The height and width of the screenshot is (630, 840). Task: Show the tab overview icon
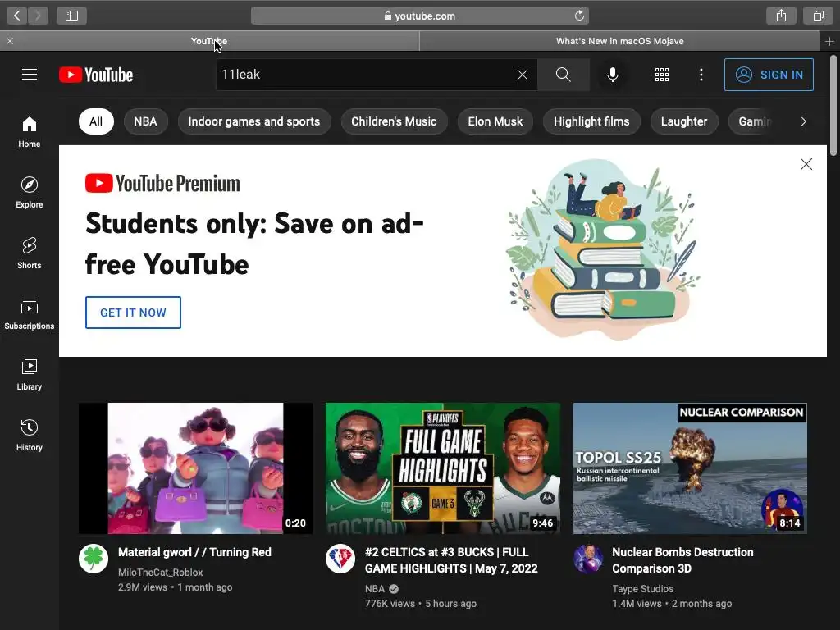coord(818,16)
